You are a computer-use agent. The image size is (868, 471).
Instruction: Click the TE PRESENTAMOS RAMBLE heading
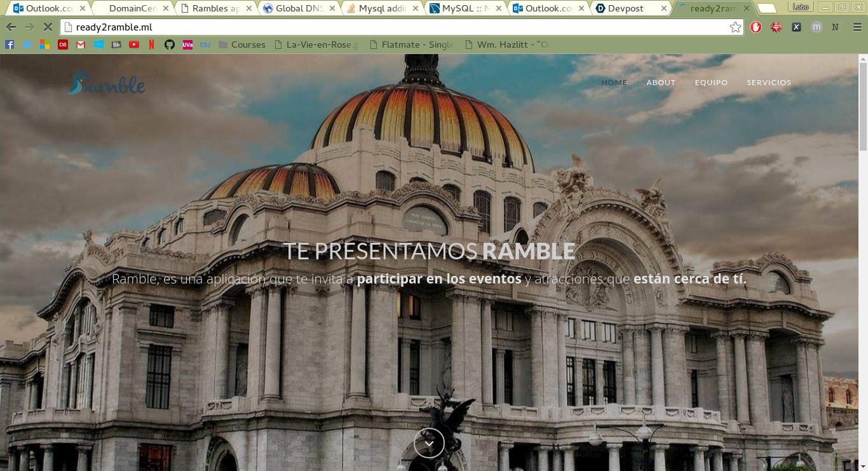point(429,251)
